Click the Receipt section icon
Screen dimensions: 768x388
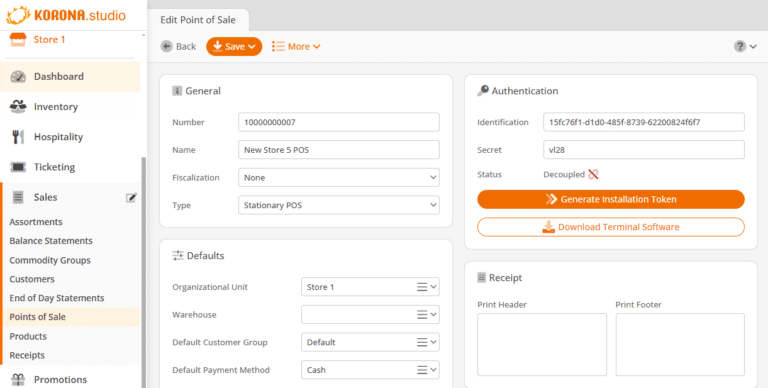[x=481, y=278]
